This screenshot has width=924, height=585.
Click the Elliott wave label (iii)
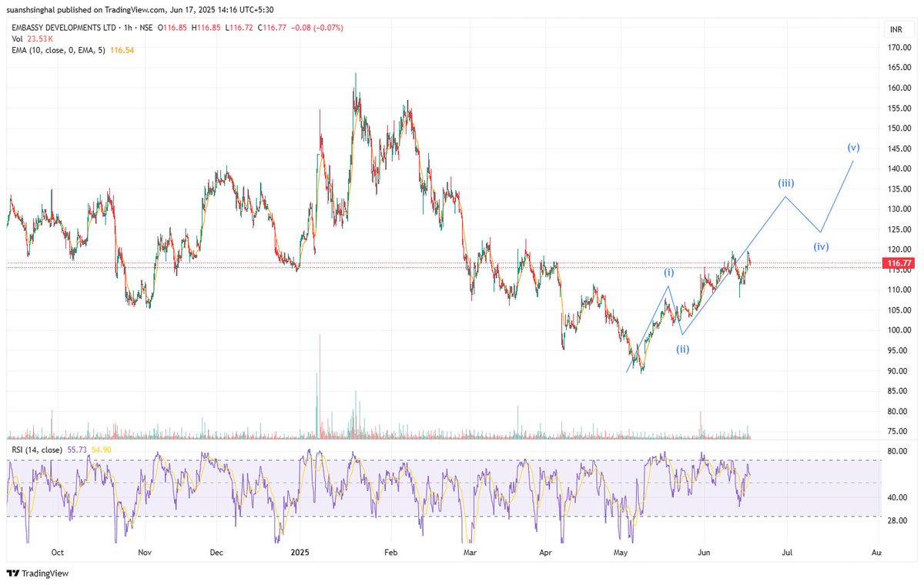pos(785,183)
